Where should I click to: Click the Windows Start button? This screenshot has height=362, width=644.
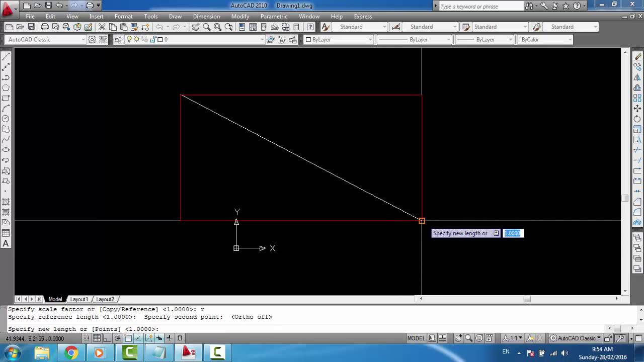(x=12, y=352)
